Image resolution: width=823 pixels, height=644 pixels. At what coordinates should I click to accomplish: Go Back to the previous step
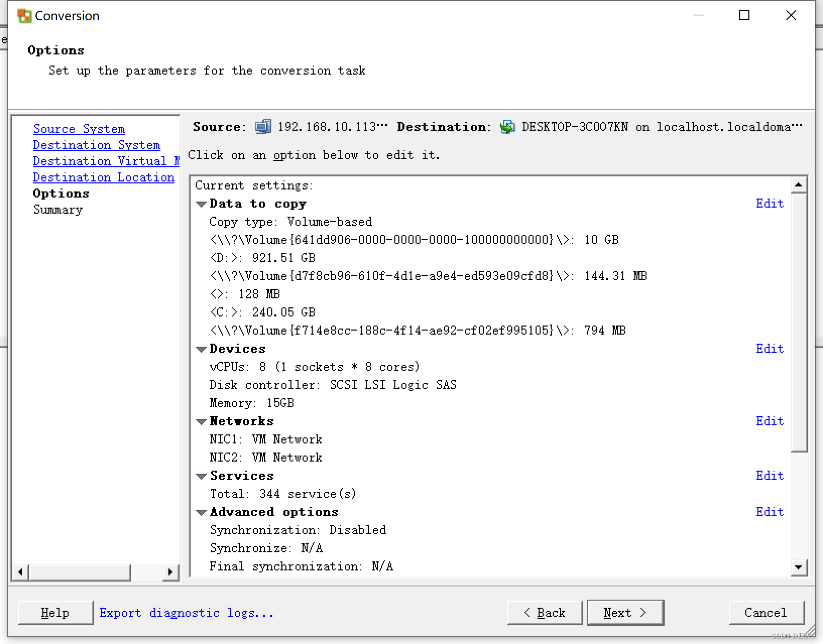click(x=545, y=612)
